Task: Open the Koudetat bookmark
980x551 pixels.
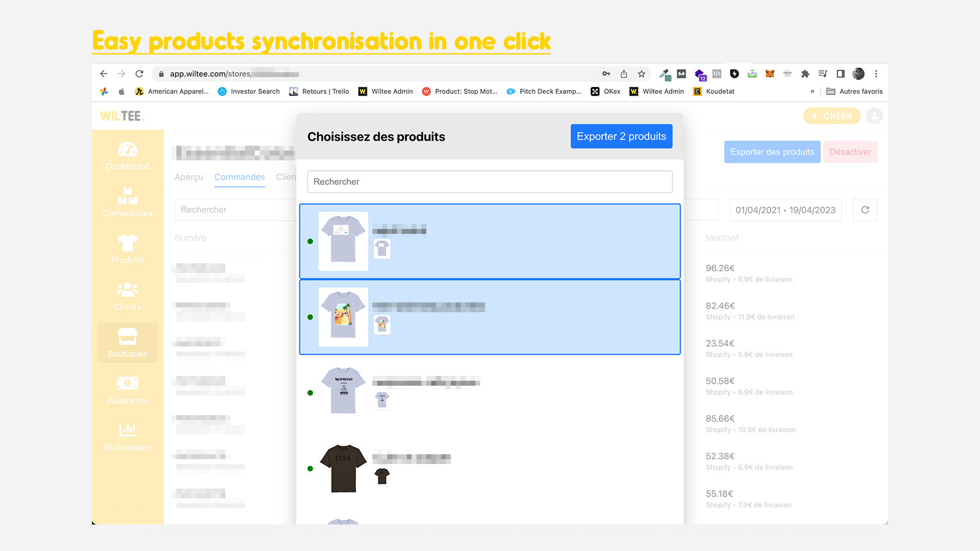Action: pyautogui.click(x=714, y=91)
